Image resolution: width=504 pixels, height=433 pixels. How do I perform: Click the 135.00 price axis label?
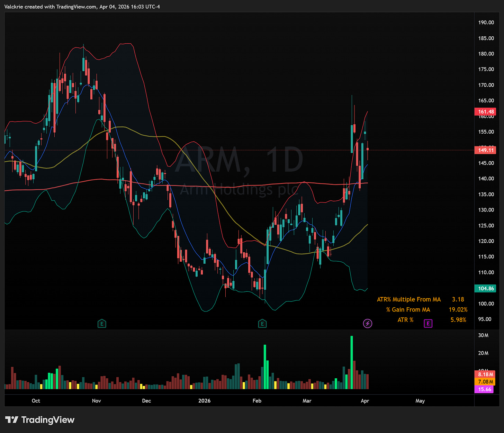[486, 194]
